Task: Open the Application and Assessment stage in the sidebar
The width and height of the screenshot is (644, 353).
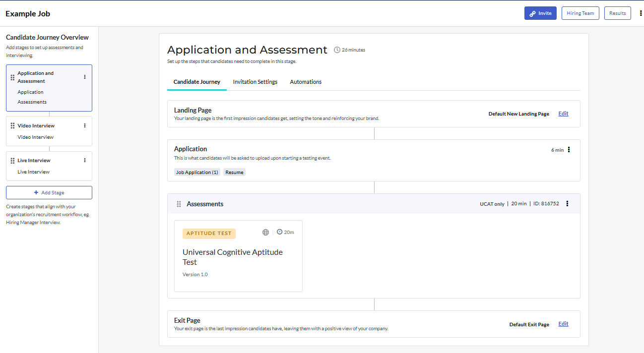Action: coord(36,77)
